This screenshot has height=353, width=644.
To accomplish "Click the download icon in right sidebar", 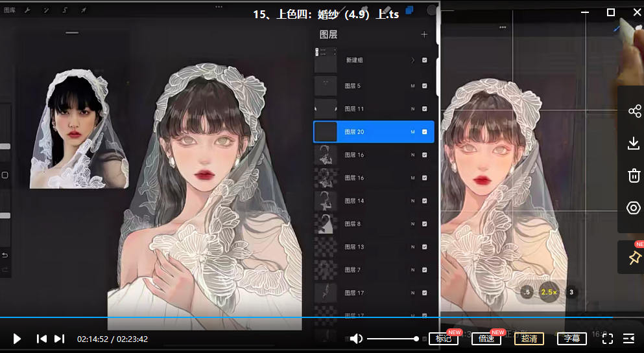I will pyautogui.click(x=634, y=144).
